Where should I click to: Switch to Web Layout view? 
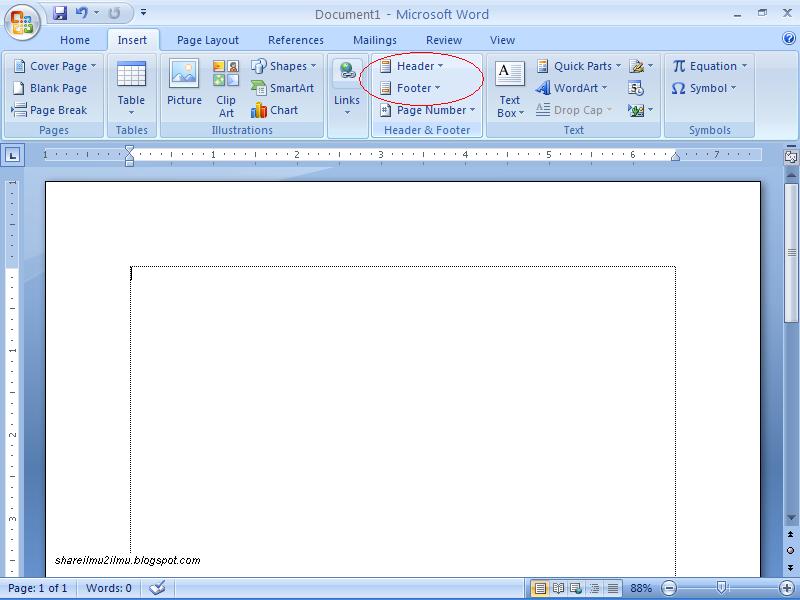(x=576, y=588)
